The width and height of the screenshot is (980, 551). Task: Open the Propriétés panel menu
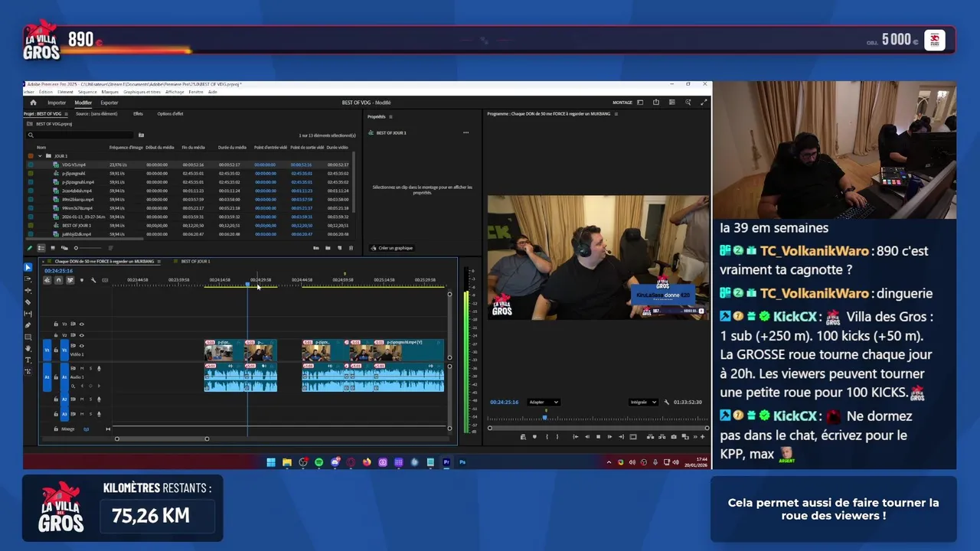(x=390, y=116)
